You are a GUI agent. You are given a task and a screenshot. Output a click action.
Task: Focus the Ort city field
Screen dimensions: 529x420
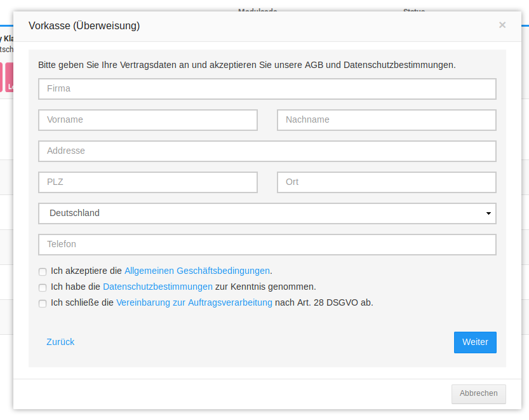(x=386, y=182)
